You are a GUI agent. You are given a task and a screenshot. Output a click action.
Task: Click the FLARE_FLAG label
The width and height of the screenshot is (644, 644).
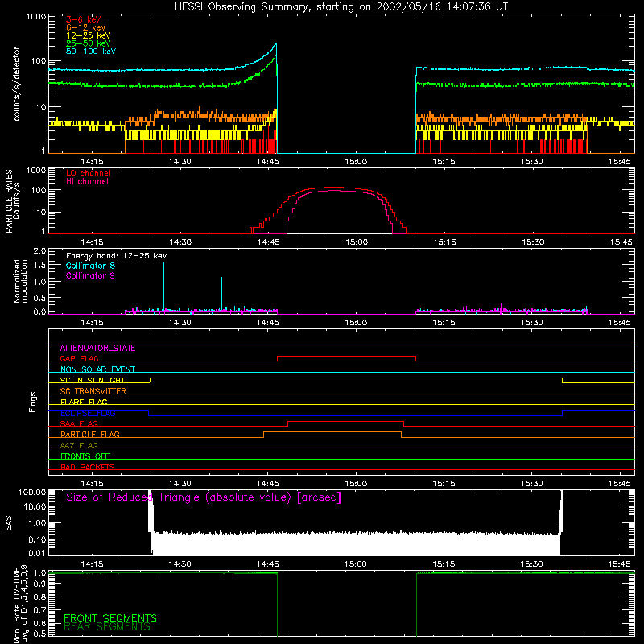pyautogui.click(x=84, y=402)
